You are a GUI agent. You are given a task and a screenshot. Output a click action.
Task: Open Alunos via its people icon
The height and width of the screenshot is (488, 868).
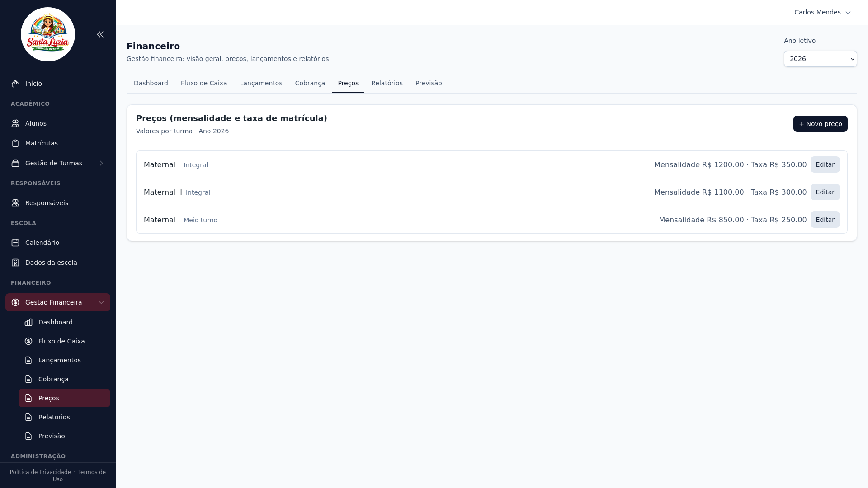[15, 123]
